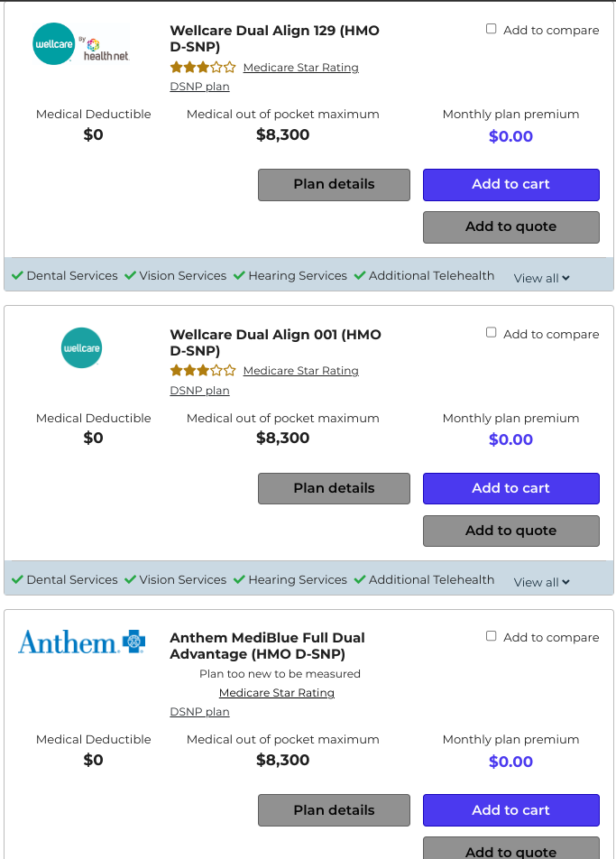Screen dimensions: 616x859
Task: Expand View all benefits for Dual Align 129
Action: tap(541, 278)
